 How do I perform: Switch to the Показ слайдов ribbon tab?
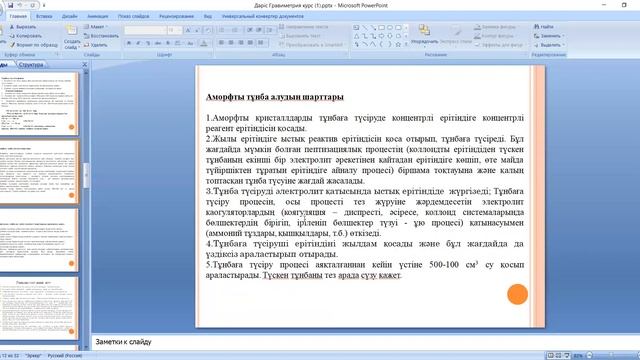(x=133, y=16)
